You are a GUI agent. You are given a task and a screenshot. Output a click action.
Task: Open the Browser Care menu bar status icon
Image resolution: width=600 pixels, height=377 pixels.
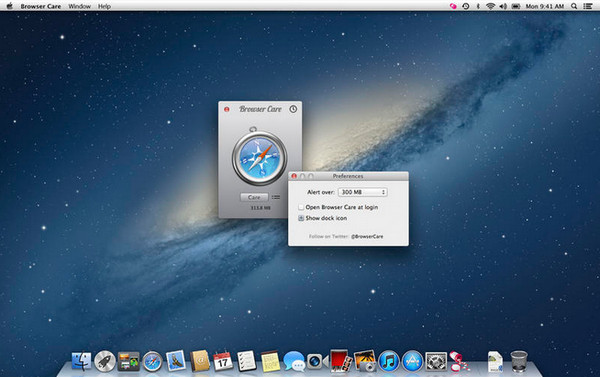coord(453,6)
